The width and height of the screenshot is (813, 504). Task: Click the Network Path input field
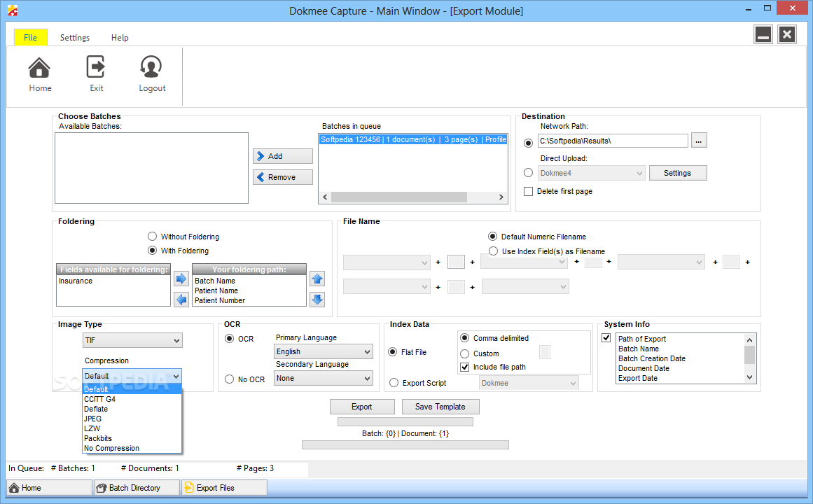[x=612, y=141]
